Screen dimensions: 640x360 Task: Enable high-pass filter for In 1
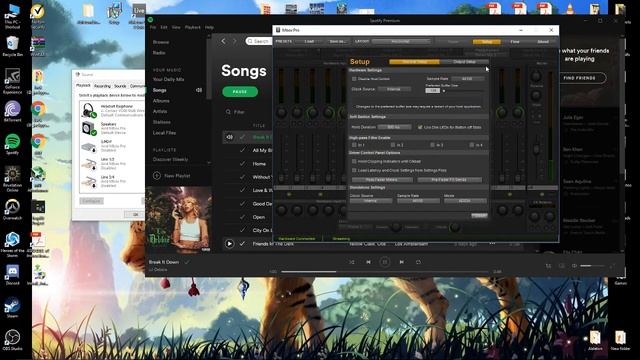coord(354,145)
